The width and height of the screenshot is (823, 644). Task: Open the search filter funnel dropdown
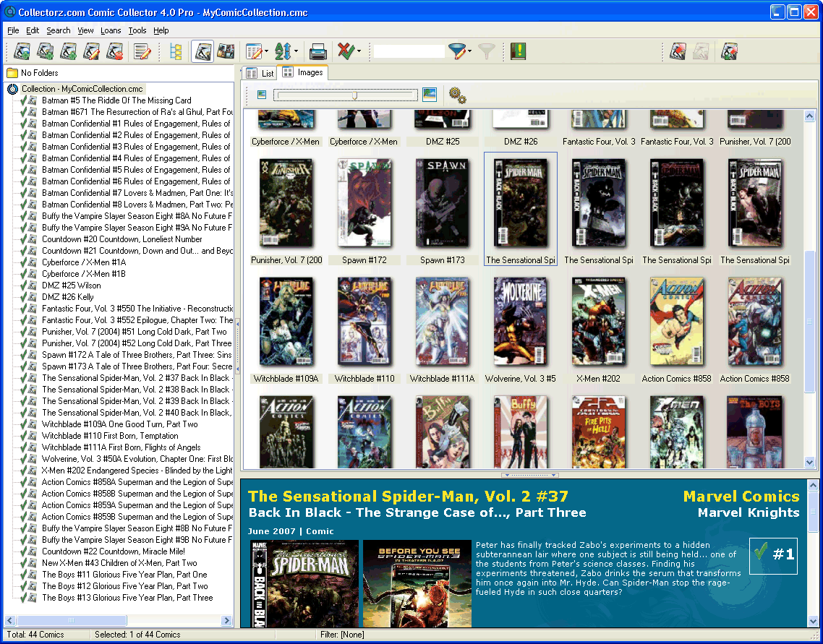point(469,51)
